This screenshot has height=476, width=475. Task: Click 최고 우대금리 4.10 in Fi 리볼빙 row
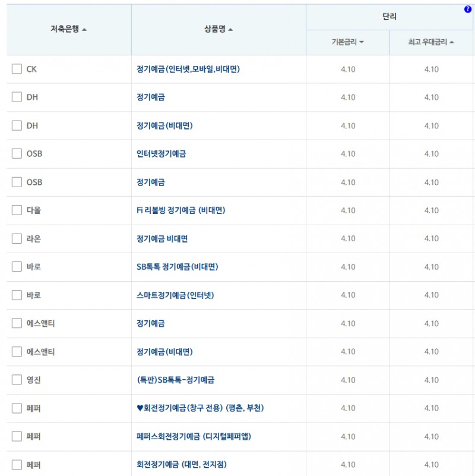pos(431,210)
